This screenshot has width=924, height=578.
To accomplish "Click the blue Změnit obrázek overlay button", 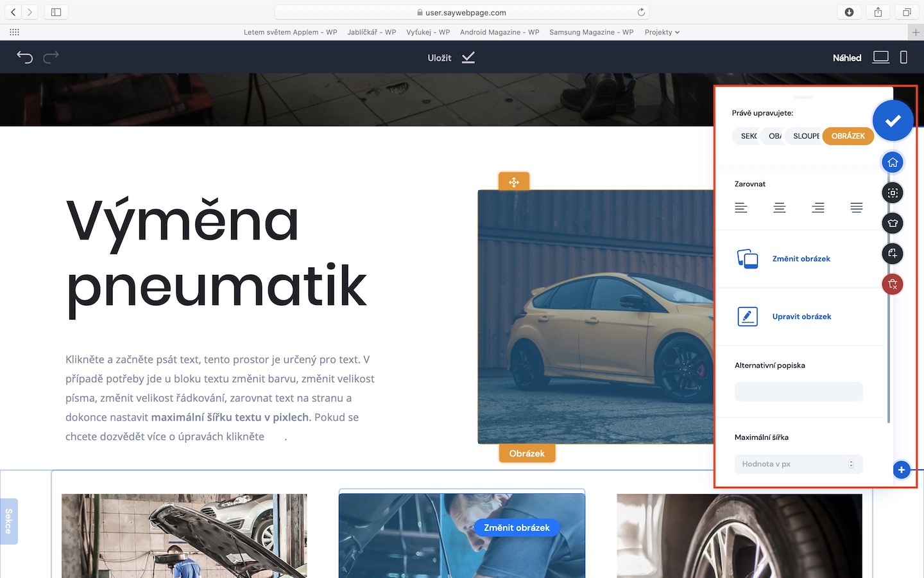I will 517,528.
